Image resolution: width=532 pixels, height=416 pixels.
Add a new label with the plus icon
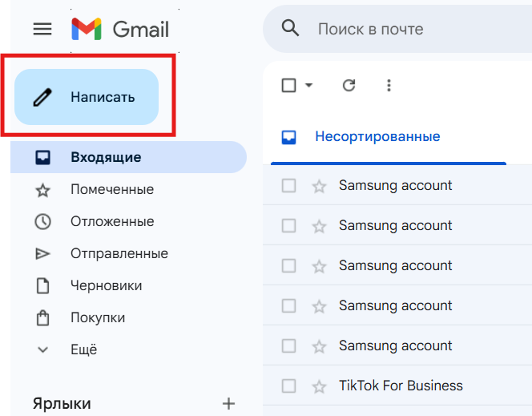228,403
